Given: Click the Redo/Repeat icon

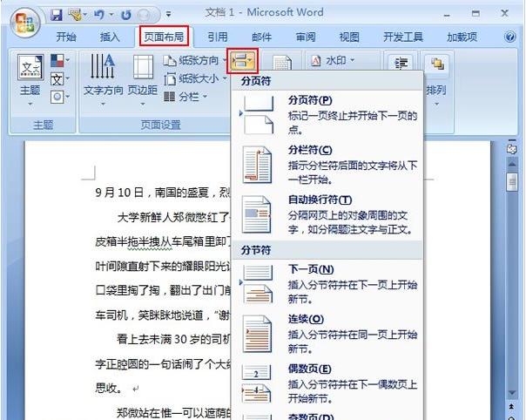Looking at the screenshot, I should 126,15.
